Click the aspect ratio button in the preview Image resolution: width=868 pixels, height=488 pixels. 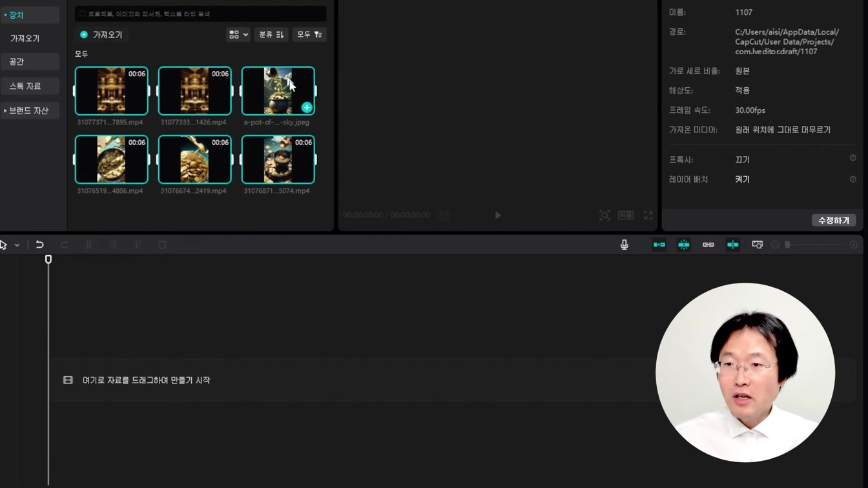(x=626, y=215)
